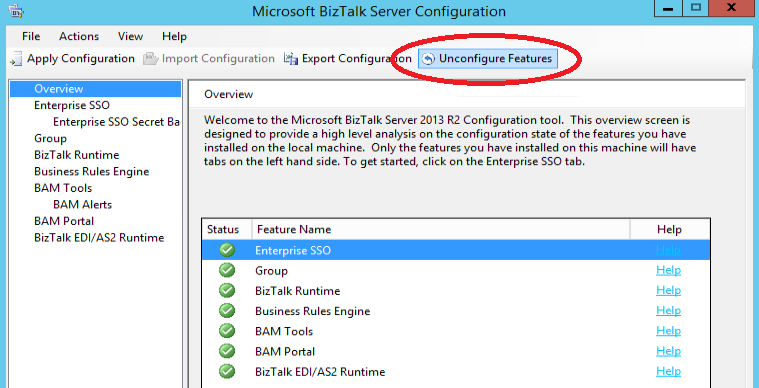Viewport: 759px width, 388px height.
Task: Click green status check for BizTalk EDI/AS2 Runtime
Action: point(227,372)
